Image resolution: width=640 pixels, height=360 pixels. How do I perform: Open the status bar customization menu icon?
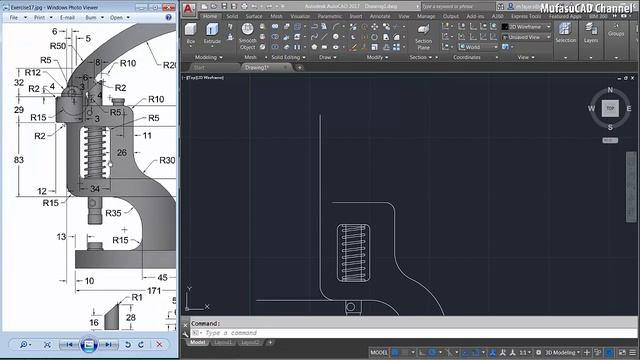tap(633, 352)
